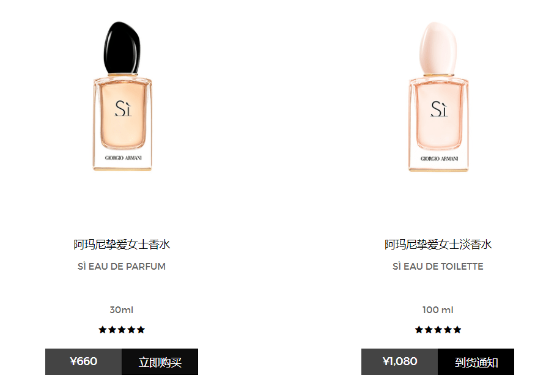Open 阿玛尼挚爱女士淡香水 product title

click(438, 245)
